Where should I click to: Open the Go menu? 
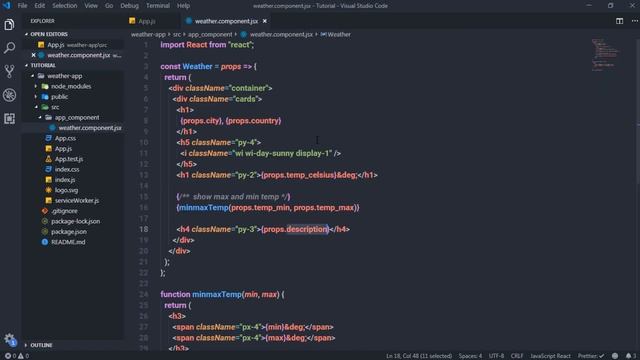tap(109, 6)
